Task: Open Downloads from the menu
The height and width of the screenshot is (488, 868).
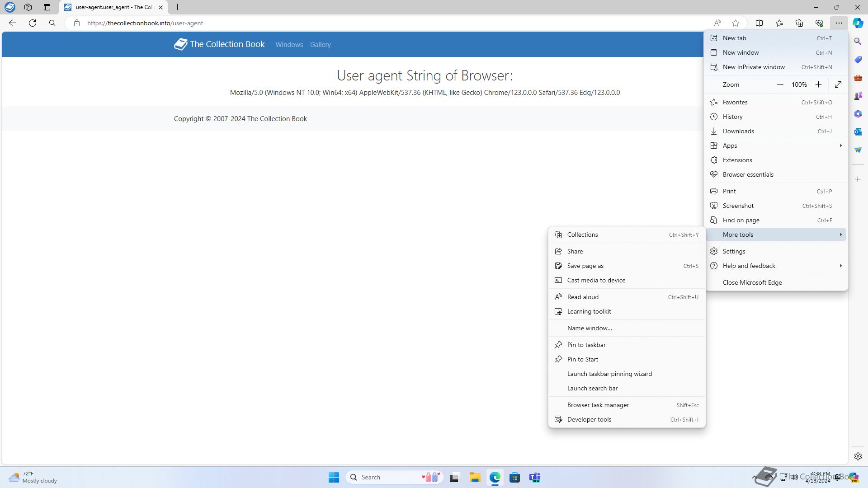Action: pos(776,131)
